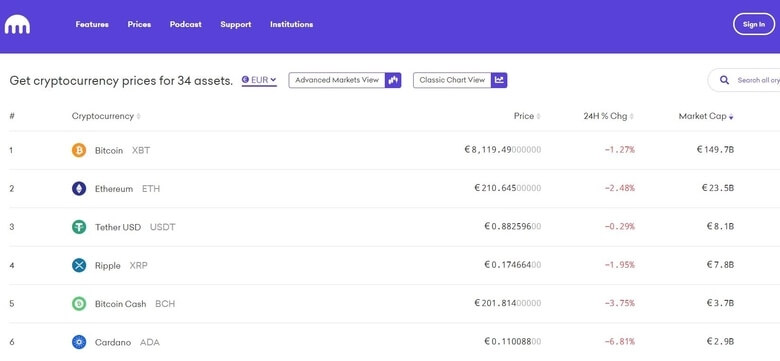Open the Cardano ADA link

[x=127, y=343]
